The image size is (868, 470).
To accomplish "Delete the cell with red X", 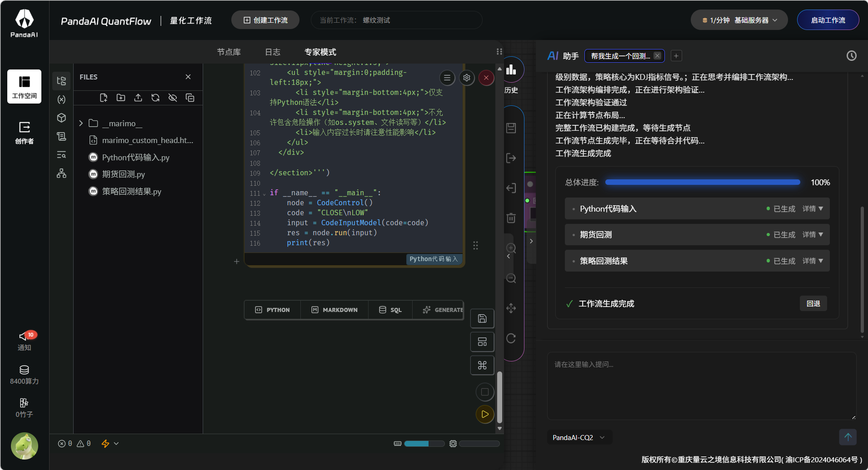I will click(x=486, y=78).
